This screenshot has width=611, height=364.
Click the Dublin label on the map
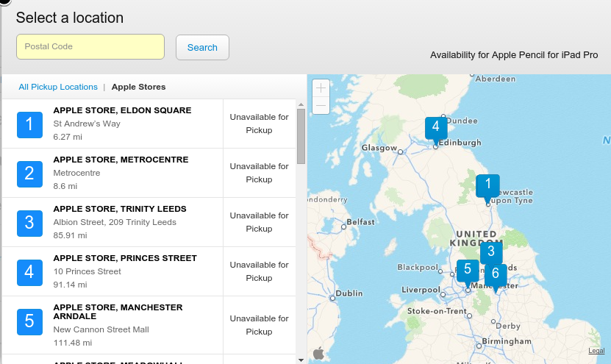(349, 293)
